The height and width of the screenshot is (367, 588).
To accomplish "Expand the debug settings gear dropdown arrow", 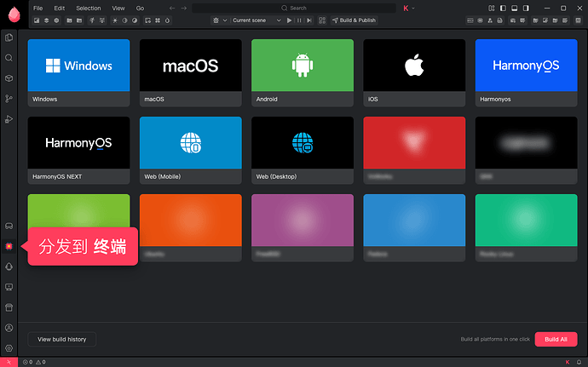I will click(x=225, y=20).
